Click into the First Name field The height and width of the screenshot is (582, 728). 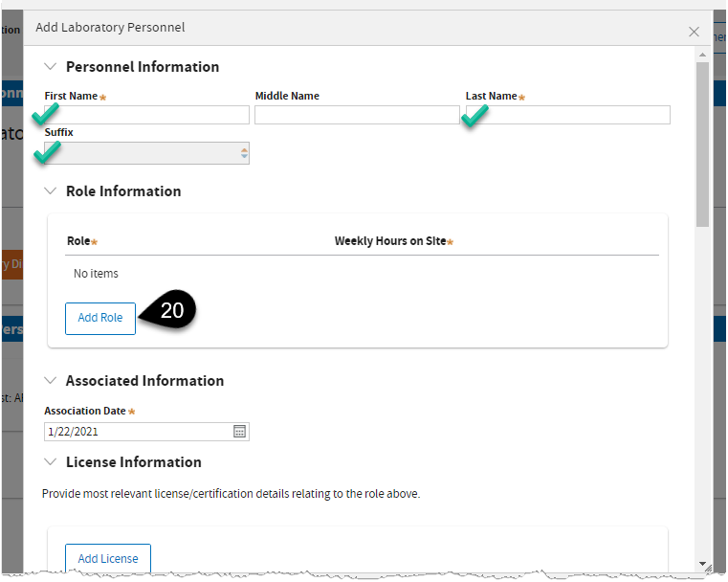click(x=146, y=115)
